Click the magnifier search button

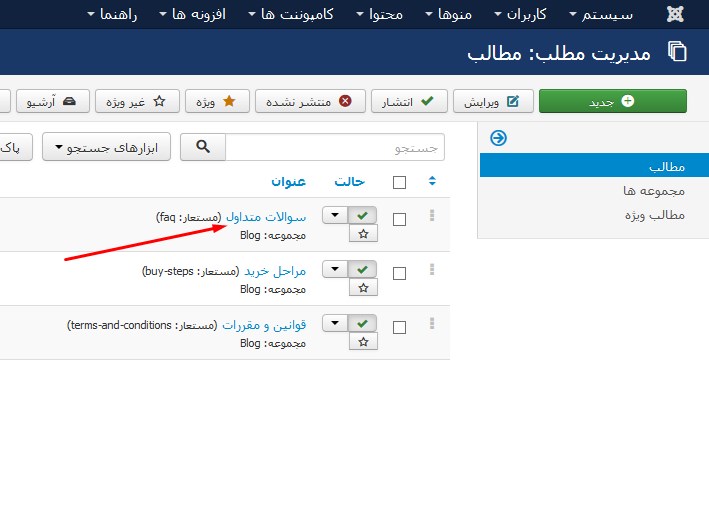pos(203,147)
